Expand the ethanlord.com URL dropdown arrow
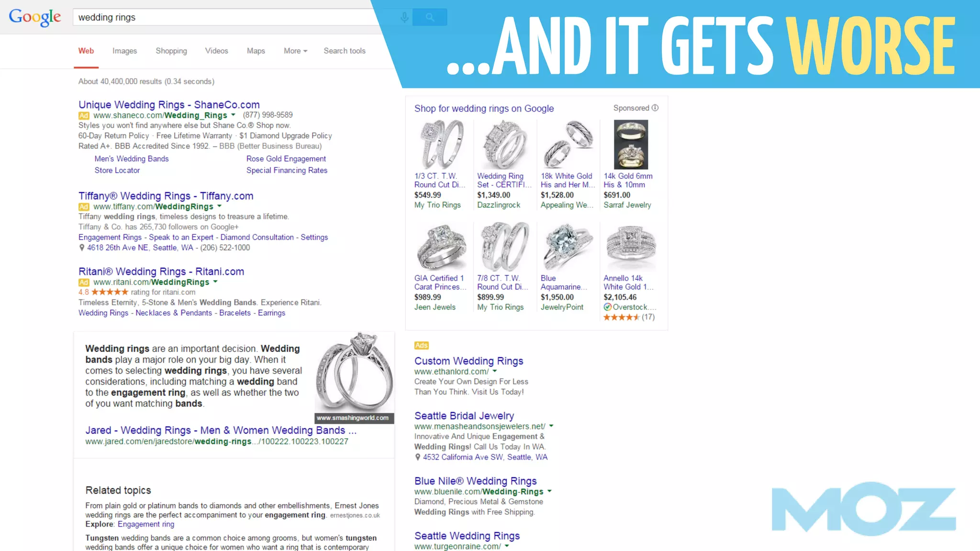980x551 pixels. 495,371
